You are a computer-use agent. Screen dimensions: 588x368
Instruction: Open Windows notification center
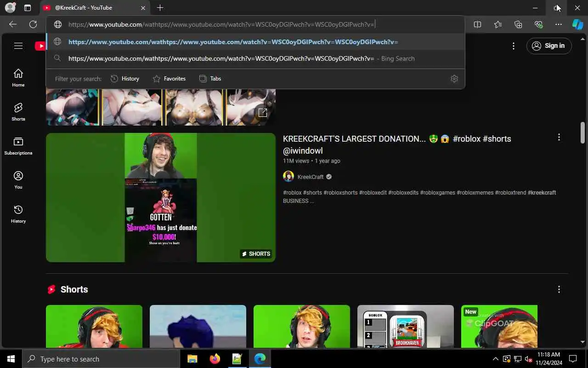coord(573,359)
